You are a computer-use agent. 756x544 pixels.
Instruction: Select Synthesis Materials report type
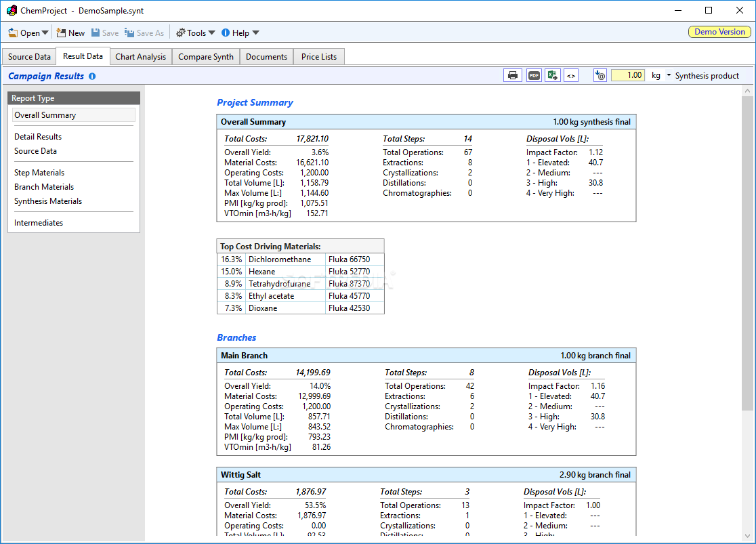47,201
